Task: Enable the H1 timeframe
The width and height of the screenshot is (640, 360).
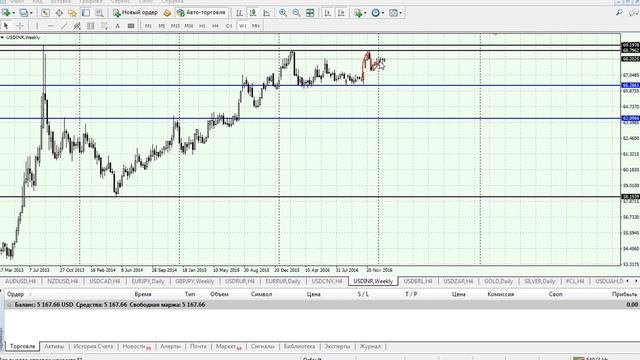Action: (202, 26)
